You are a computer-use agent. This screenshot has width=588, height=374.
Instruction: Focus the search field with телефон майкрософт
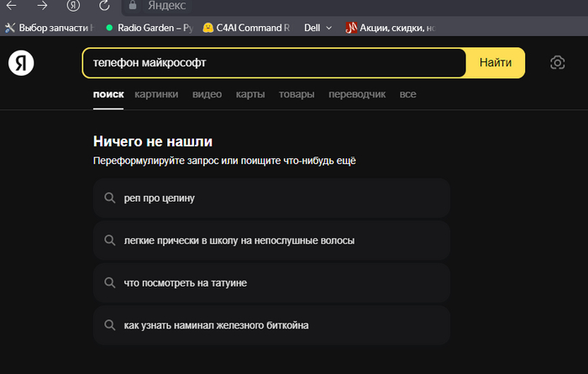point(274,63)
